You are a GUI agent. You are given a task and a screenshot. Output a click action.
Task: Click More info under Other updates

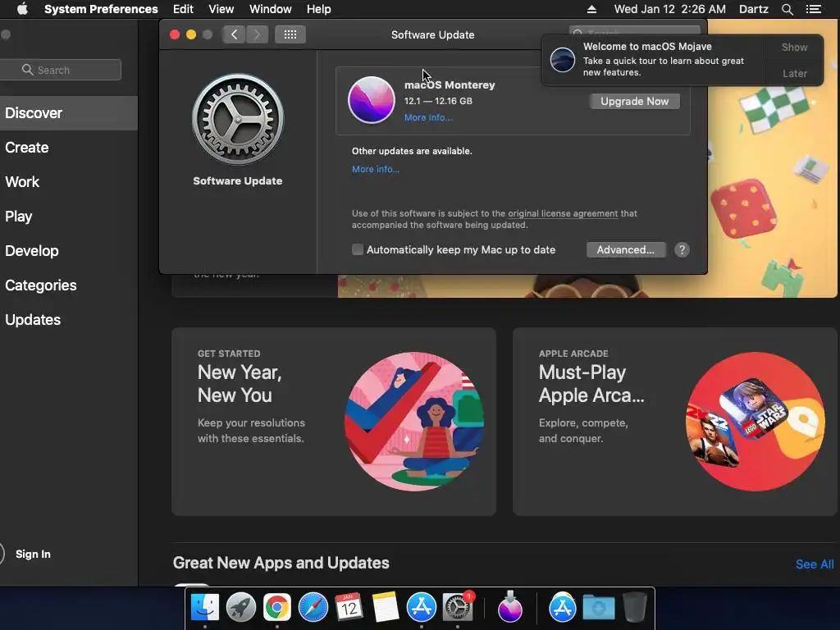point(376,169)
